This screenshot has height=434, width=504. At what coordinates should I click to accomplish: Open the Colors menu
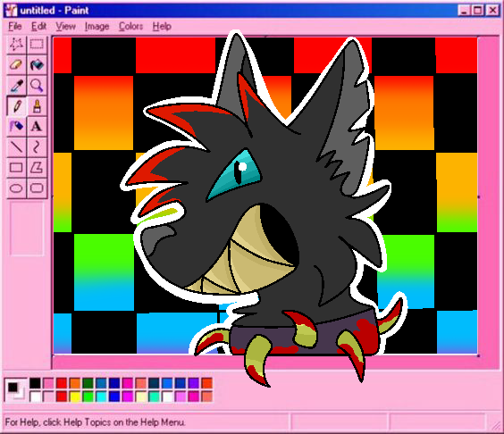coord(130,26)
